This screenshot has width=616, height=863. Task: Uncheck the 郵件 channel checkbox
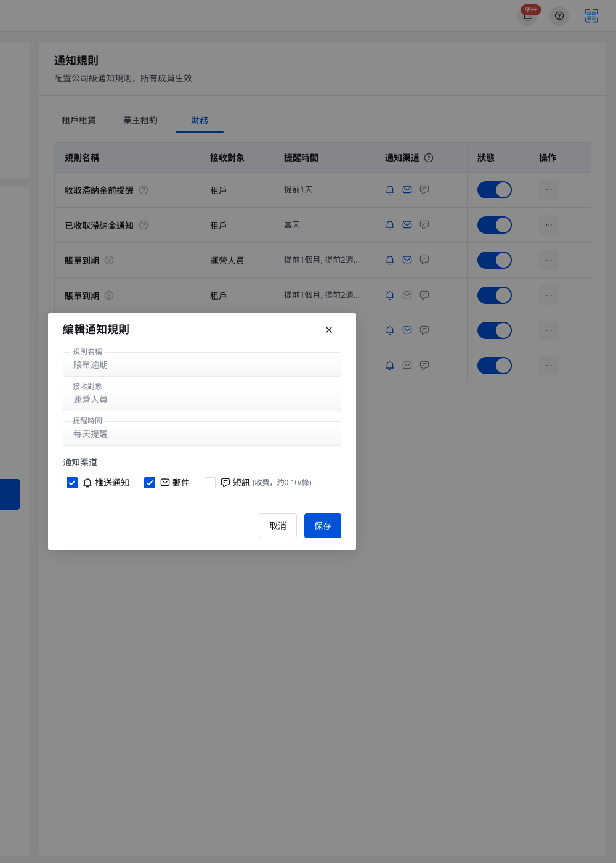click(x=150, y=483)
